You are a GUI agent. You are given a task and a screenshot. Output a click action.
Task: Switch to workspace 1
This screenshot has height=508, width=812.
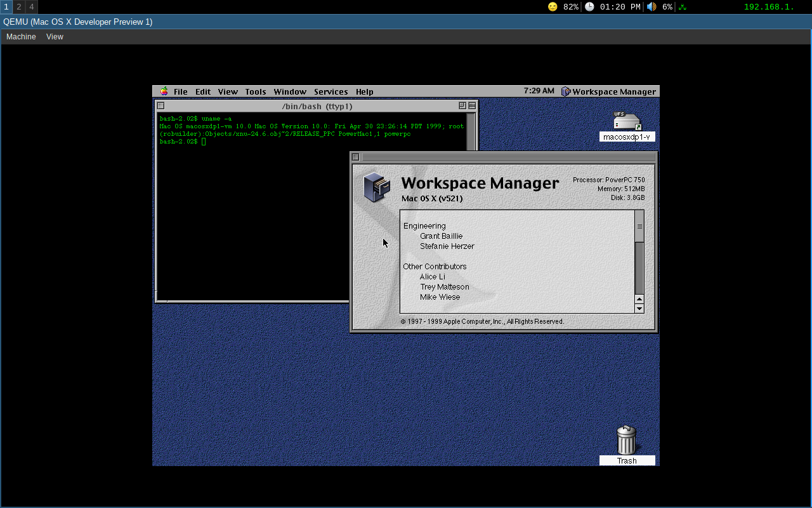[x=6, y=7]
